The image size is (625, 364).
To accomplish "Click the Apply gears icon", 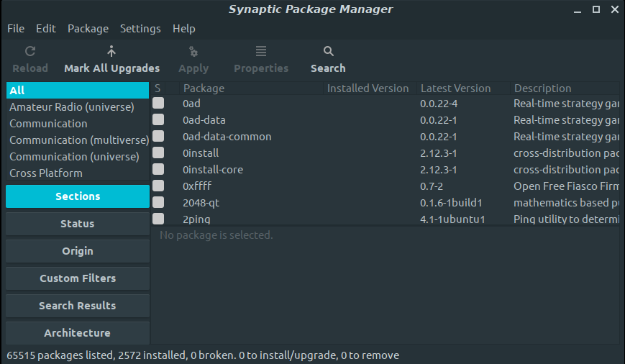I will pyautogui.click(x=193, y=52).
